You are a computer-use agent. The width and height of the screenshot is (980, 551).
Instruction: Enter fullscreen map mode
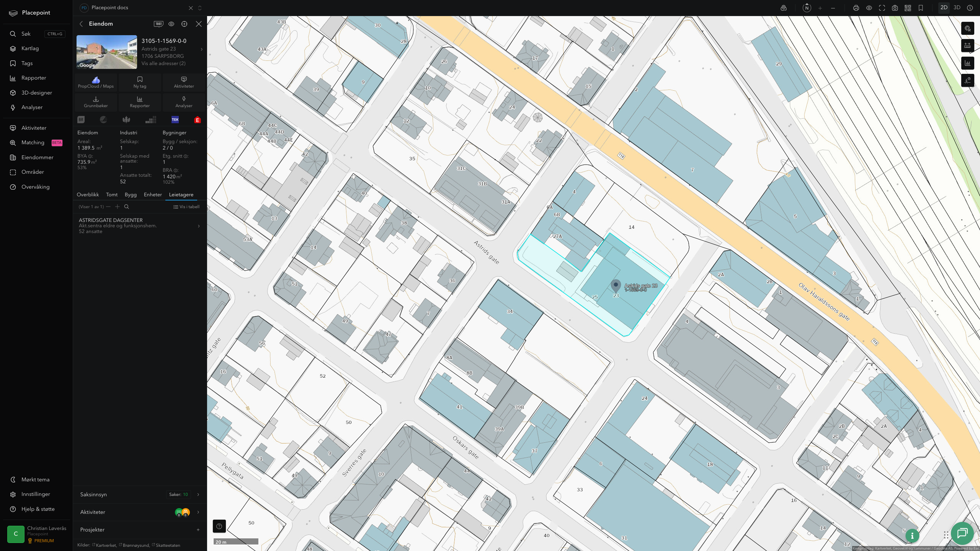(882, 8)
